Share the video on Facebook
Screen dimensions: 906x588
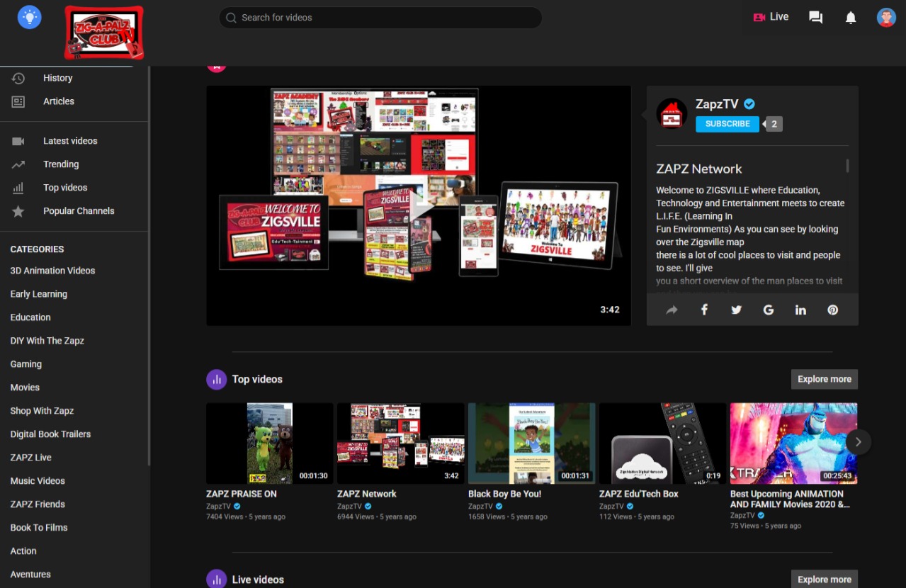(704, 310)
